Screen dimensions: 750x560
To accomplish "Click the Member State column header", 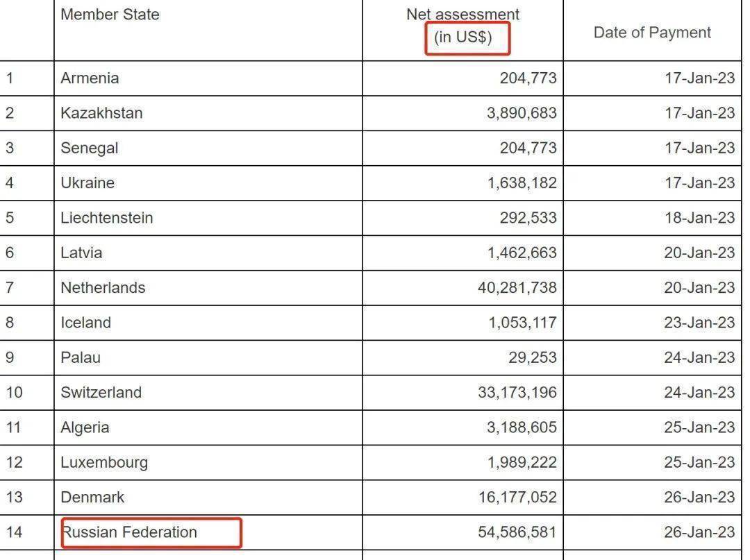I will [x=110, y=15].
